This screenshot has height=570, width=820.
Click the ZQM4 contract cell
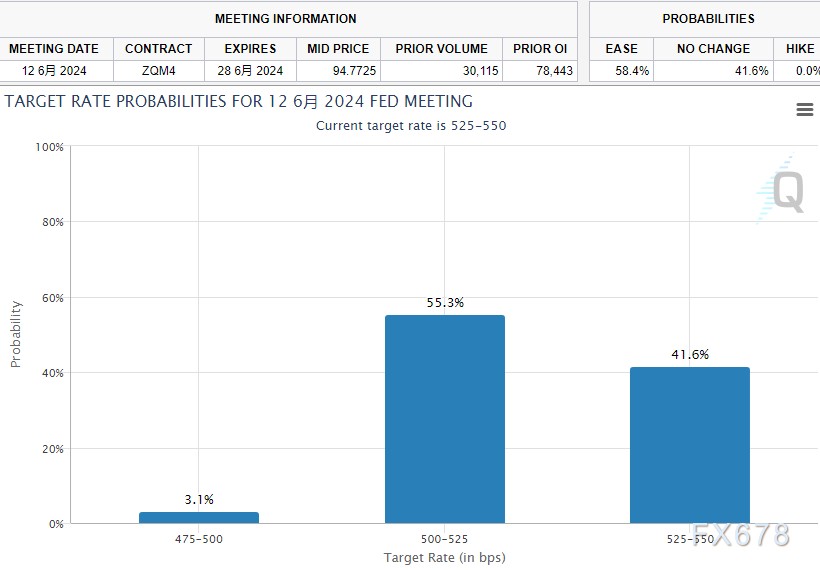(158, 71)
